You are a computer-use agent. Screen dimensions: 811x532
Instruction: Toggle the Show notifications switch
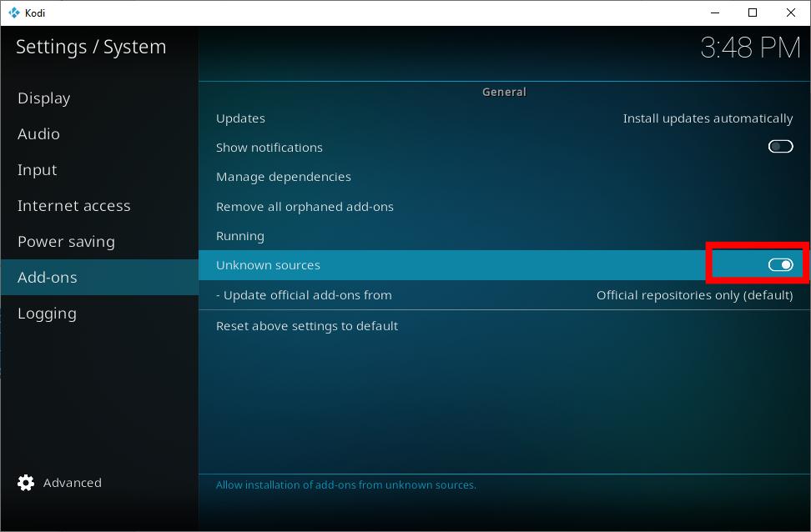[x=780, y=147]
